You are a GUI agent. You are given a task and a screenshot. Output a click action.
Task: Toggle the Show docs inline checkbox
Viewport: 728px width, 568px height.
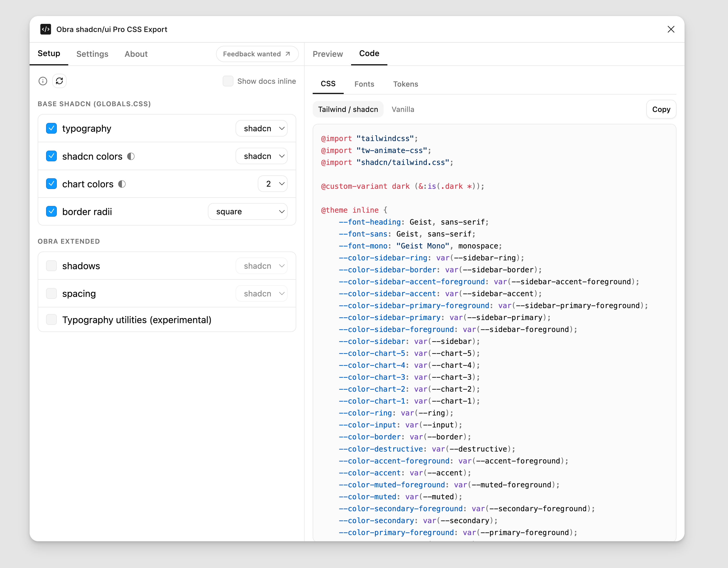point(228,81)
